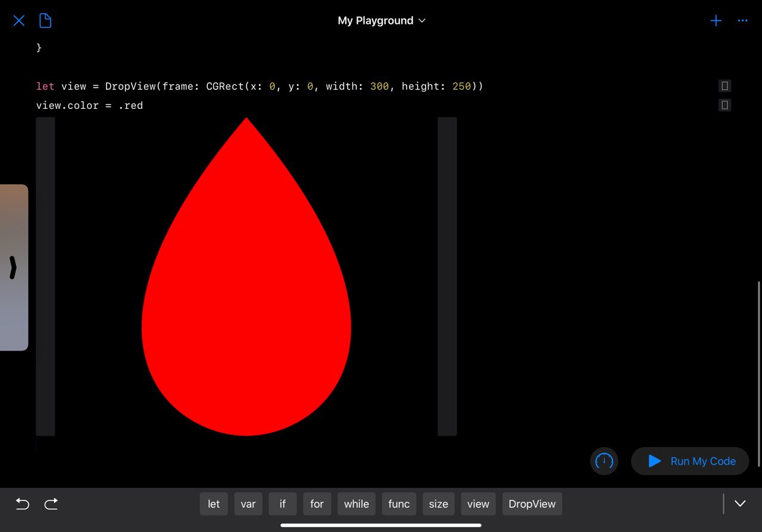The height and width of the screenshot is (532, 762).
Task: Insert the func keyword suggestion
Action: coord(399,504)
